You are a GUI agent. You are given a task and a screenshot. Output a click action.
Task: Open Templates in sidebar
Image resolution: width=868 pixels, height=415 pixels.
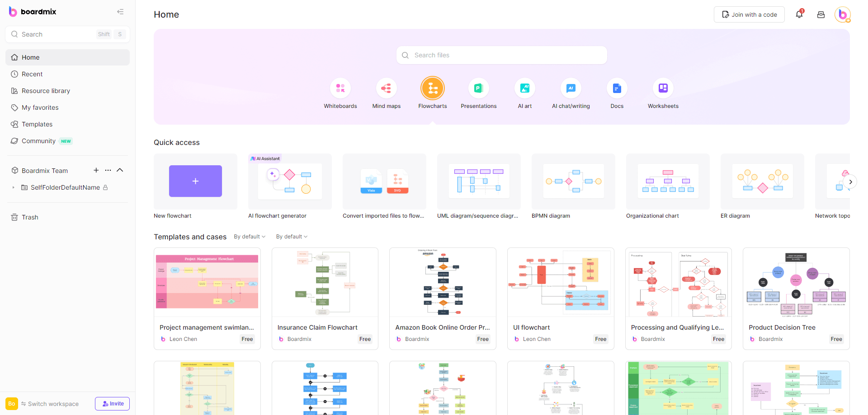(x=67, y=124)
